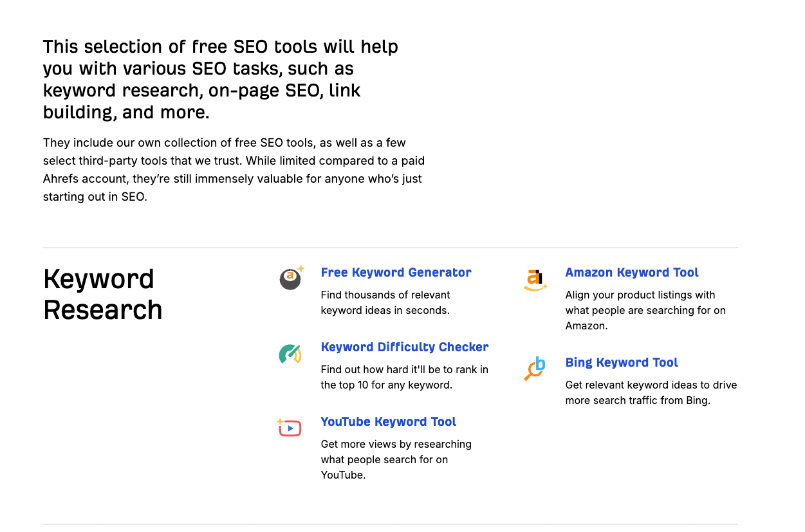Viewport: 805px width, 532px height.
Task: Open the YouTube Keyword Tool link
Action: [388, 422]
